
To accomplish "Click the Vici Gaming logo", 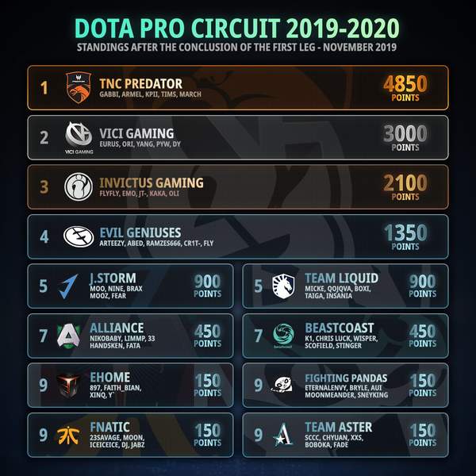I will pyautogui.click(x=79, y=137).
